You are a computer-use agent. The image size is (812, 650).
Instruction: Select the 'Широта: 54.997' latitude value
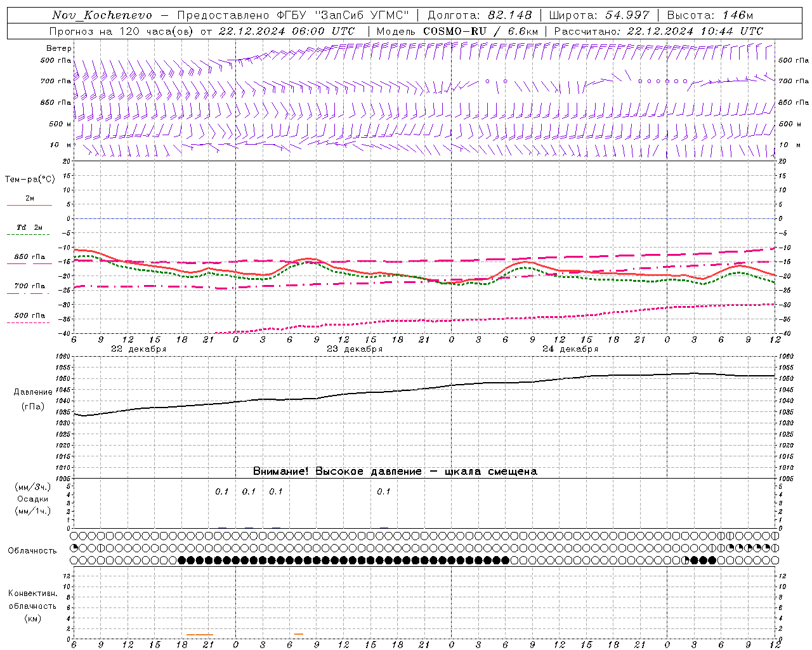click(x=599, y=15)
